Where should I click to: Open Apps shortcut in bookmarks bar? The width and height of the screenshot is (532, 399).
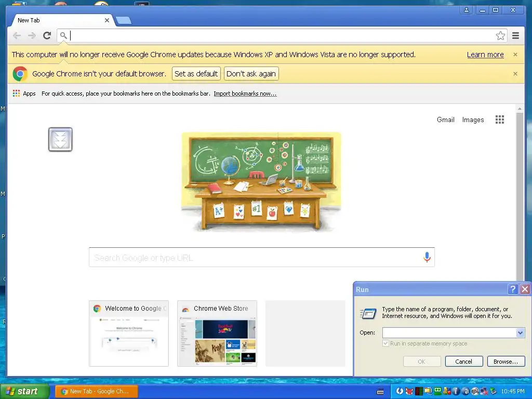[24, 94]
